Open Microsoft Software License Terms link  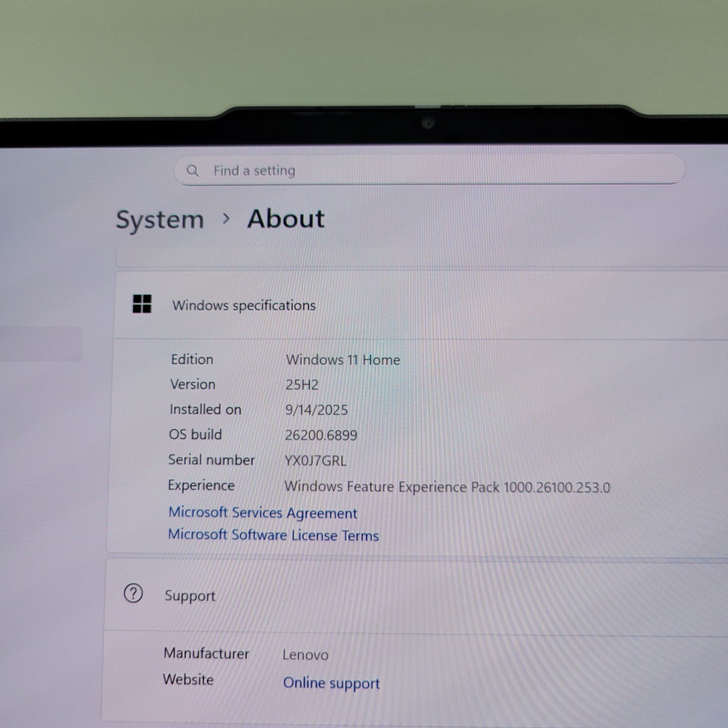[273, 535]
